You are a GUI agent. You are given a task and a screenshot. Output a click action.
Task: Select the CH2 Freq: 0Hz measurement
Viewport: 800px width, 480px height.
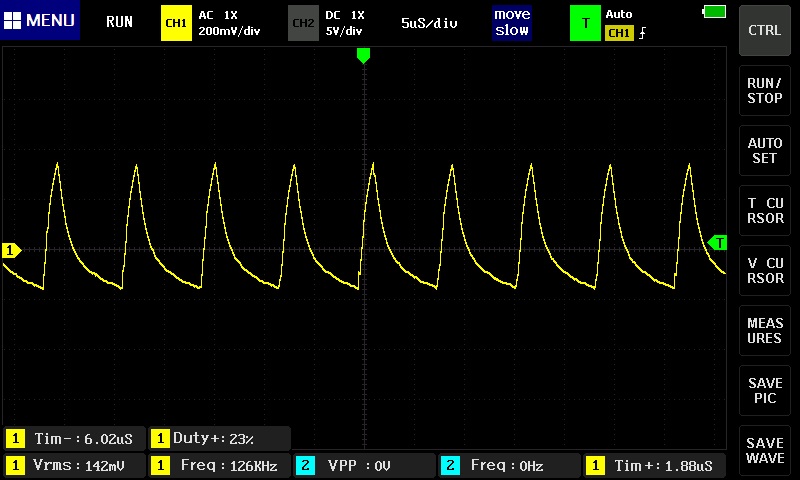pyautogui.click(x=509, y=465)
